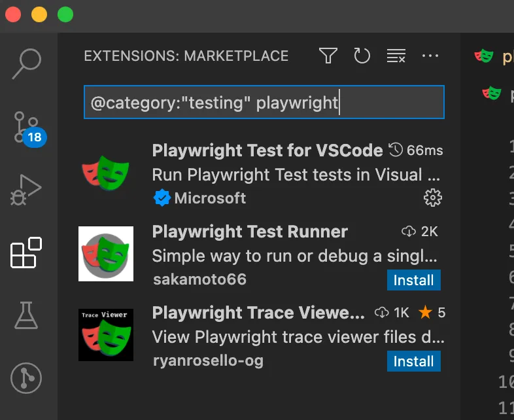Click the extensions search input field
This screenshot has width=514, height=420.
click(264, 103)
